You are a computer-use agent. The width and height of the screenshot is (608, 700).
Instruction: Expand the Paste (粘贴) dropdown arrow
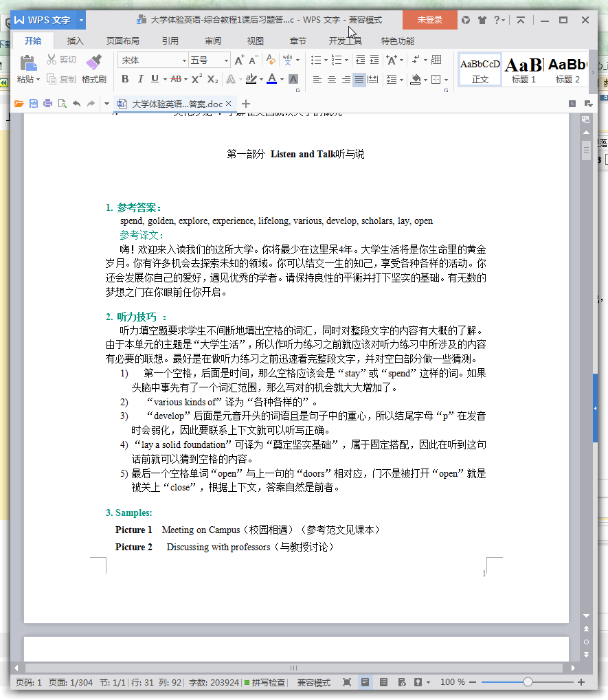coord(38,80)
